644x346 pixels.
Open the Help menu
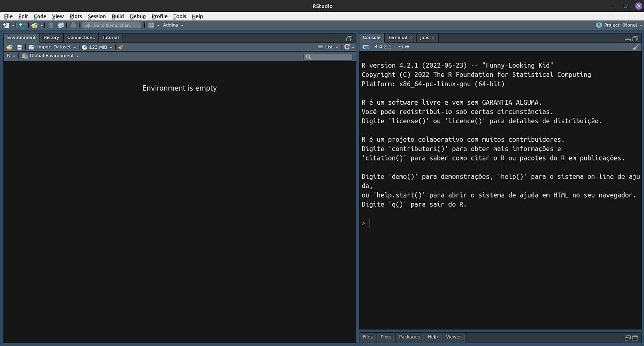[x=197, y=16]
